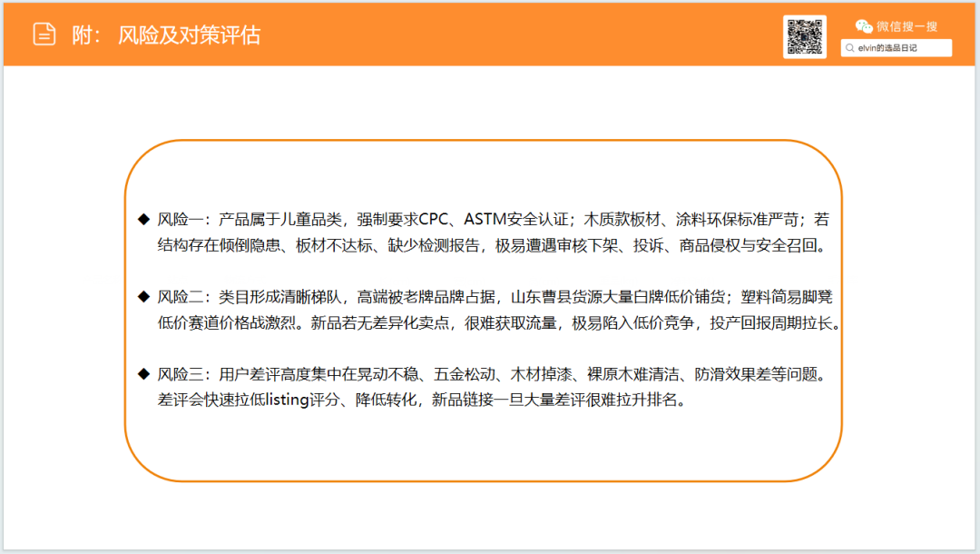Click the text CPC、ASTM安全认证
The width and height of the screenshot is (980, 554).
[x=494, y=220]
